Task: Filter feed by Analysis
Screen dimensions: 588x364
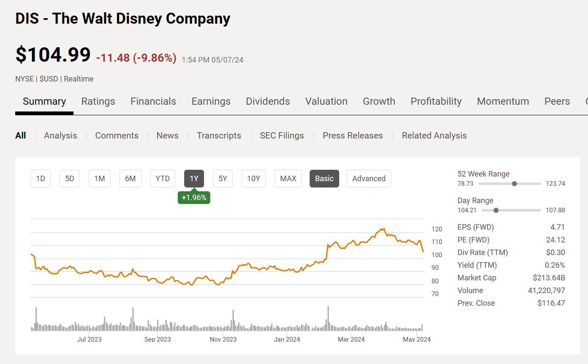Action: click(60, 136)
